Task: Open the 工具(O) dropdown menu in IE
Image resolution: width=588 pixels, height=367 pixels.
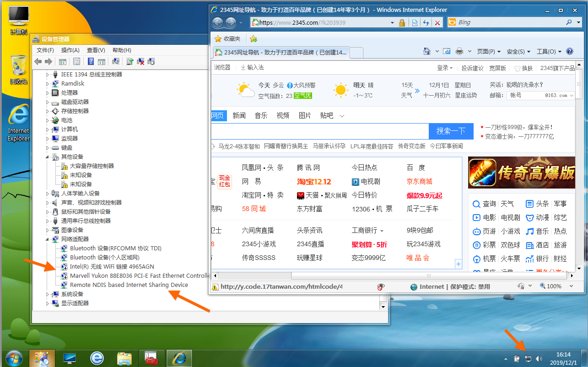Action: pyautogui.click(x=549, y=51)
